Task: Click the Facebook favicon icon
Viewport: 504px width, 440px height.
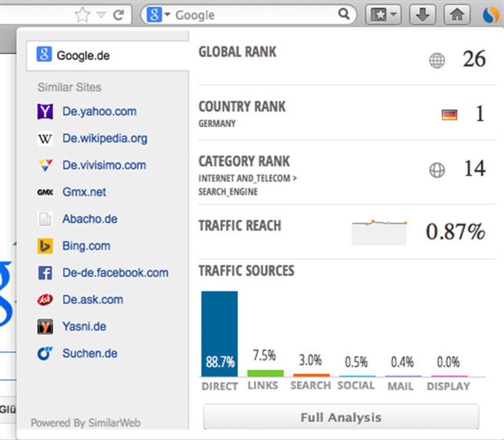Action: [x=45, y=273]
